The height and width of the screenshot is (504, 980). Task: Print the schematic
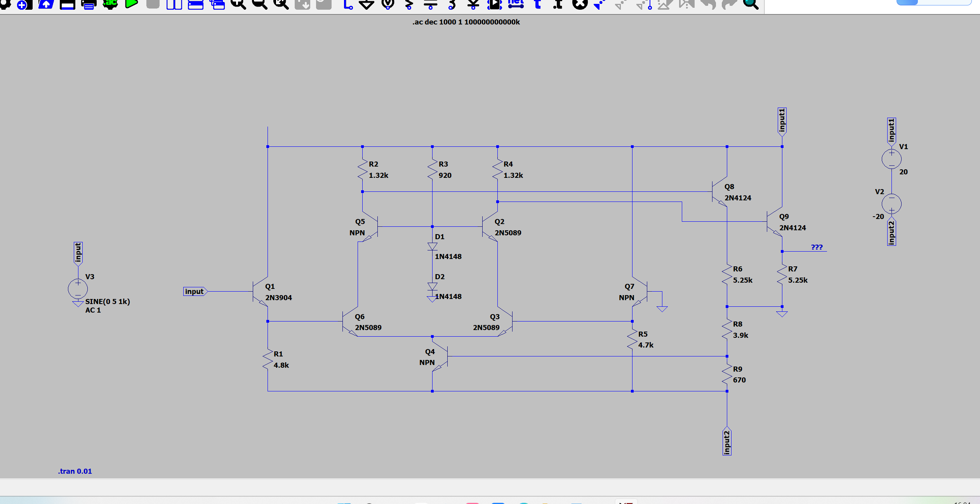pos(89,4)
